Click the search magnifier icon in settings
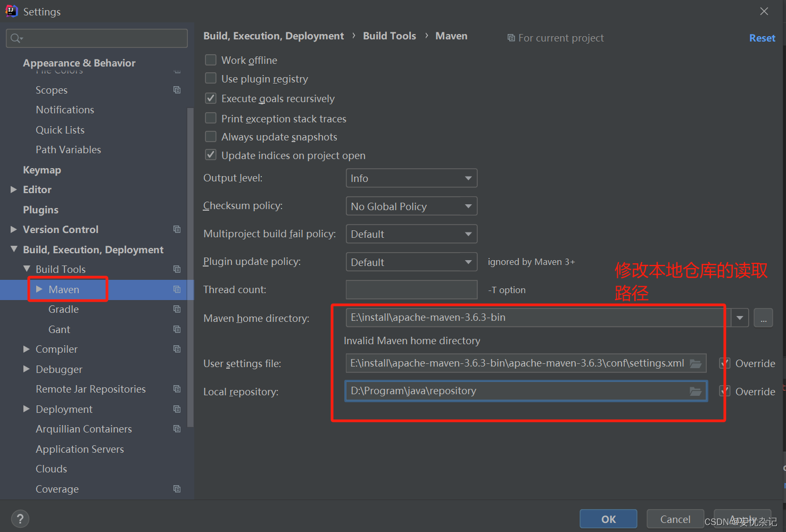Screen dimensions: 786x532 [x=16, y=38]
